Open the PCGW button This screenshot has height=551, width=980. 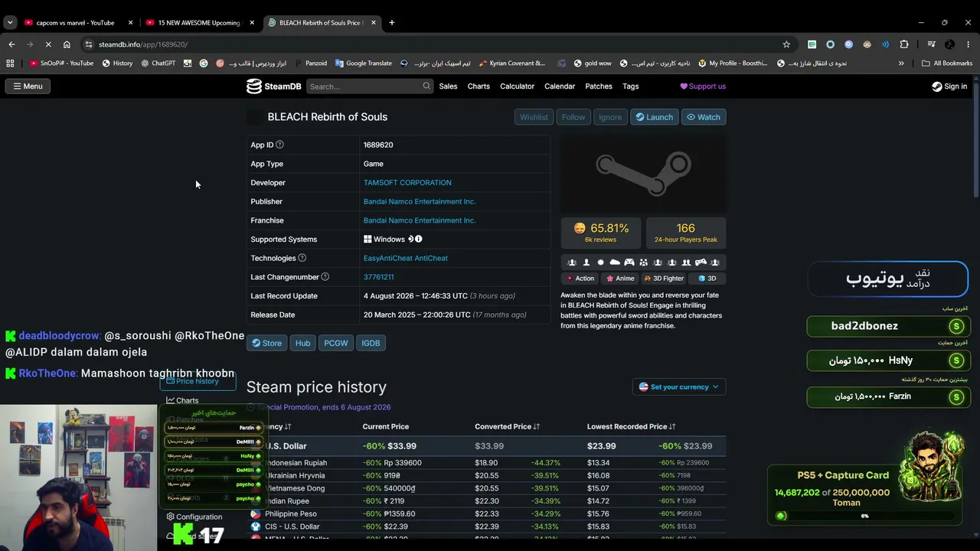(336, 343)
